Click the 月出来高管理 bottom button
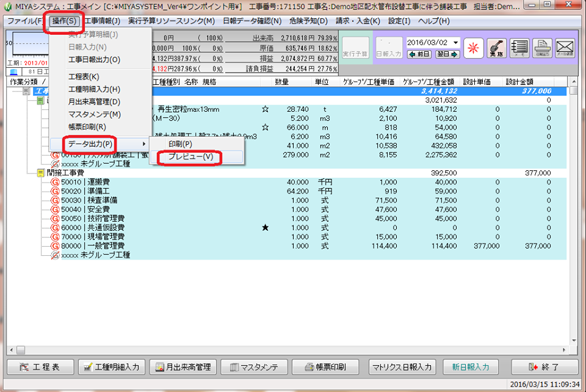Viewport: 586px width, 392px height. (x=183, y=367)
